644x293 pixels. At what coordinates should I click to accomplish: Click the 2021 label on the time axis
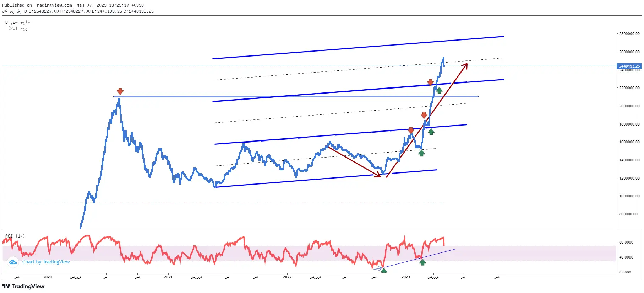pyautogui.click(x=168, y=277)
